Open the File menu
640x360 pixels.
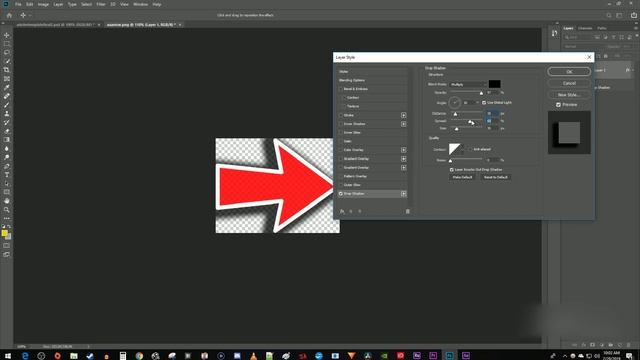(x=18, y=4)
